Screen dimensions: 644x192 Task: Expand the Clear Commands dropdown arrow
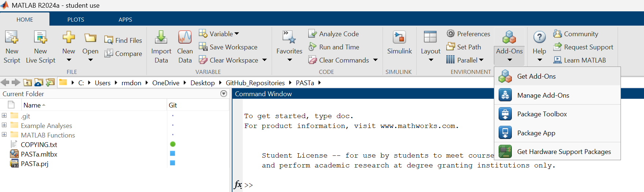[375, 60]
